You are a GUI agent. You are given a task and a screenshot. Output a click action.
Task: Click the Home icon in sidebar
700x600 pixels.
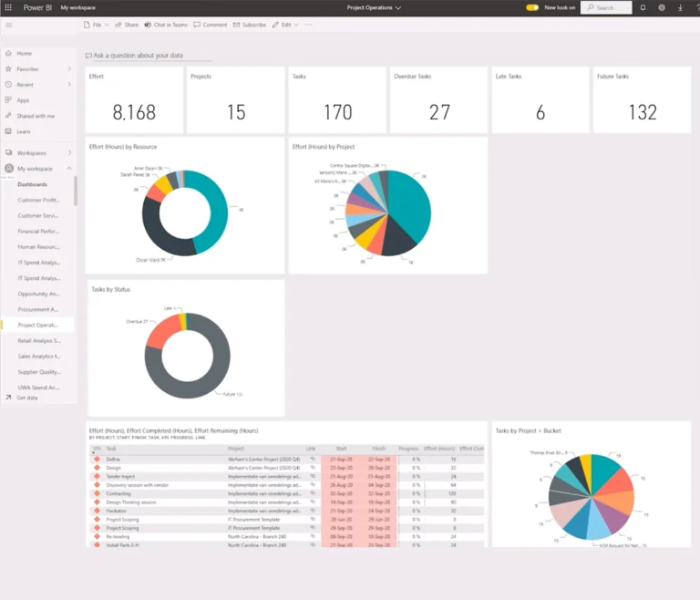tap(8, 53)
